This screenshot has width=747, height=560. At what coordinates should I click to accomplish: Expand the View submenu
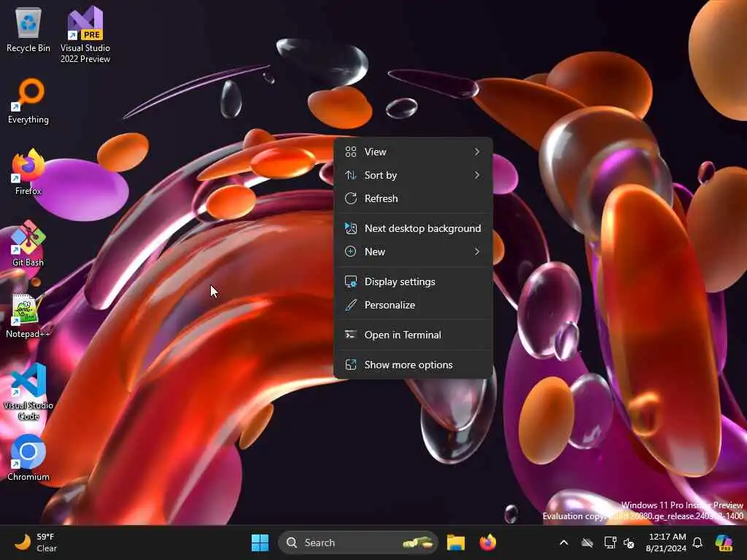pos(413,152)
